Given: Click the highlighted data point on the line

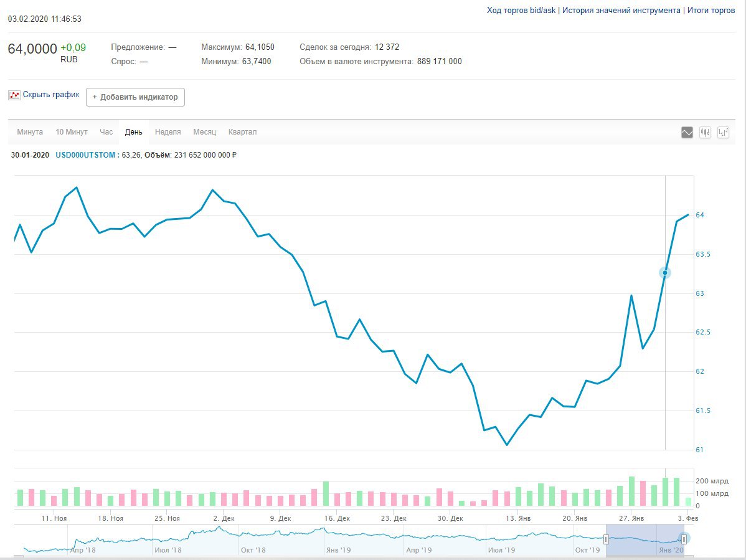Looking at the screenshot, I should [x=665, y=273].
